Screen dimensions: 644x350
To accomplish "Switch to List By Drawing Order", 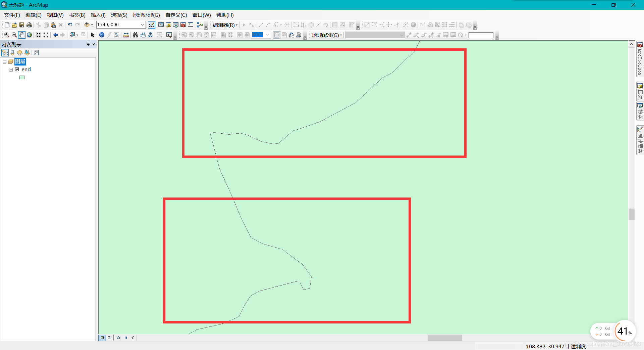I will pos(5,53).
